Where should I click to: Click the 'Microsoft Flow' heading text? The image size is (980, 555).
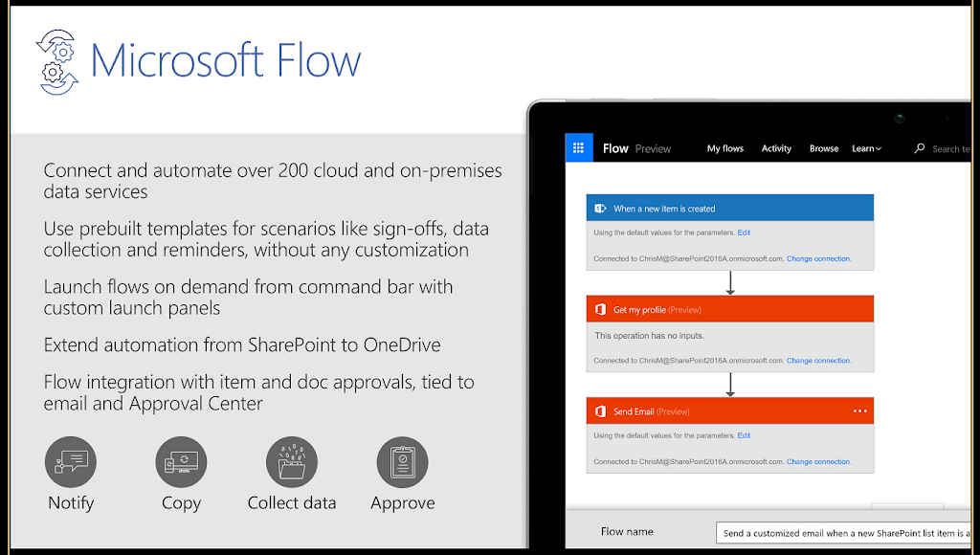[x=226, y=61]
